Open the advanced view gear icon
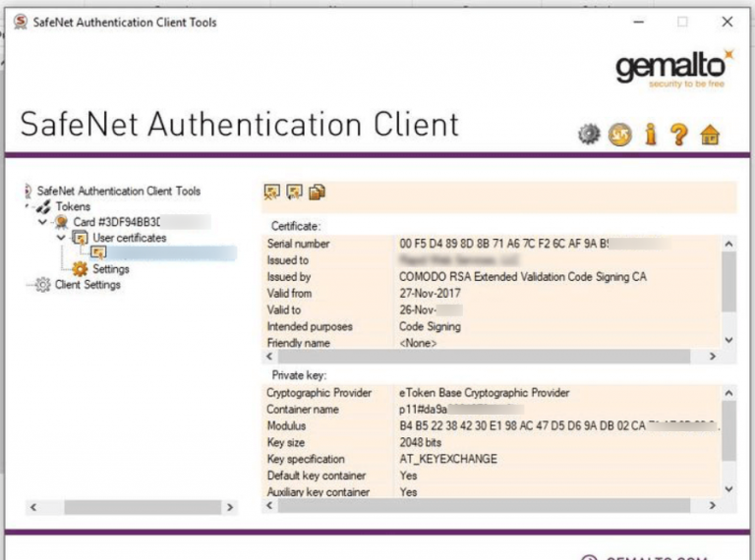The image size is (755, 560). (x=589, y=135)
